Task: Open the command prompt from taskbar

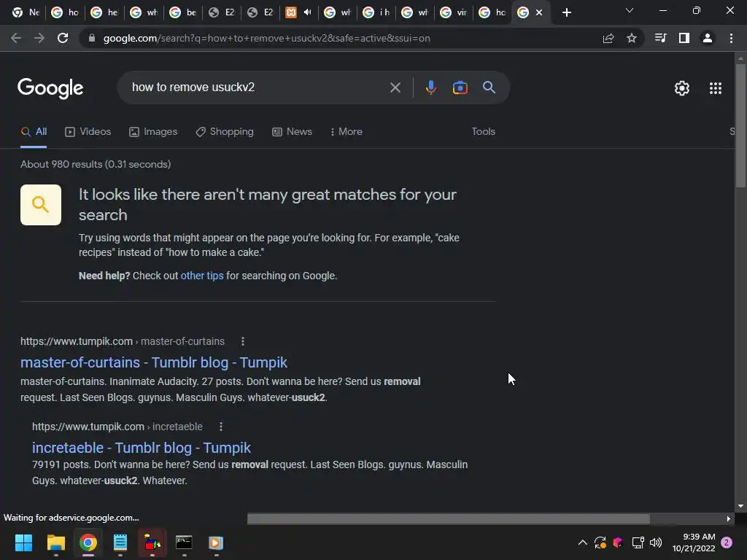Action: 184,542
